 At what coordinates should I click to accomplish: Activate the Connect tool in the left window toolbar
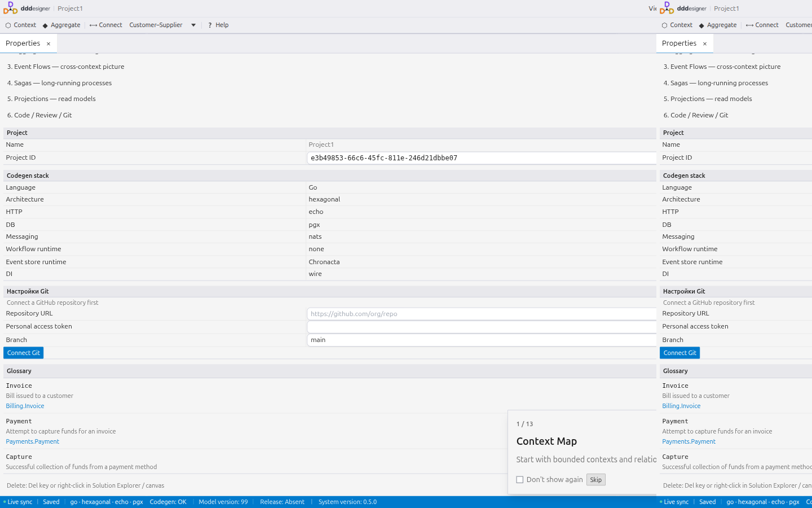click(106, 25)
